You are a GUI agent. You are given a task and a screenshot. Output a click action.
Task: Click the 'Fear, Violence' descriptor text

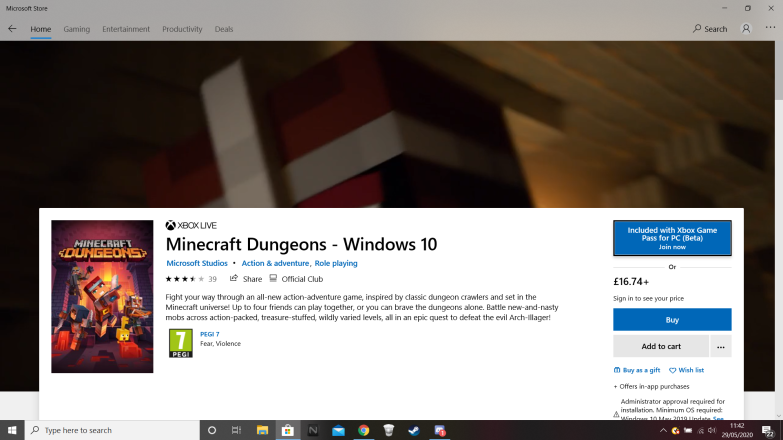click(x=220, y=344)
